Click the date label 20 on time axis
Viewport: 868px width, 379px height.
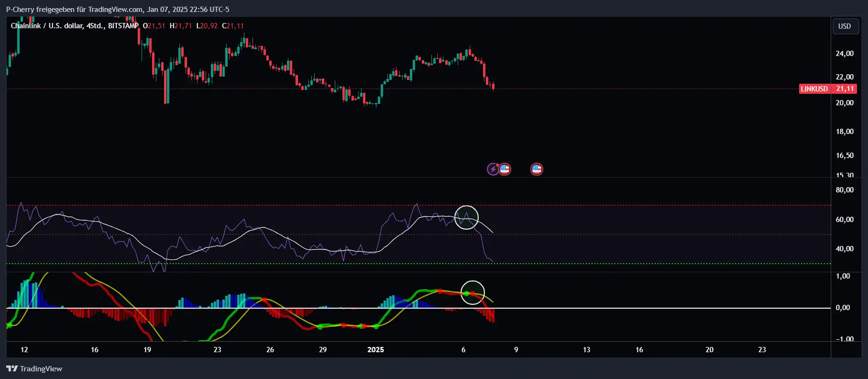pyautogui.click(x=710, y=350)
